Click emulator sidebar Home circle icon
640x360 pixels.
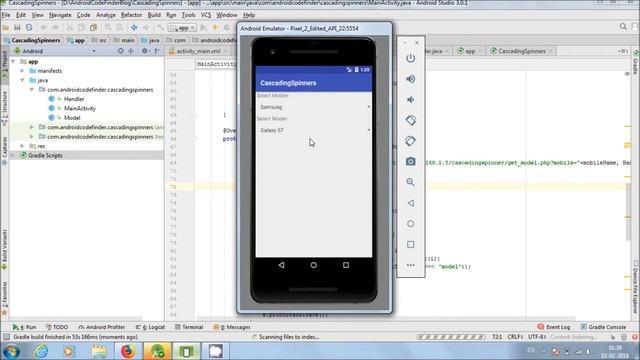tap(411, 224)
